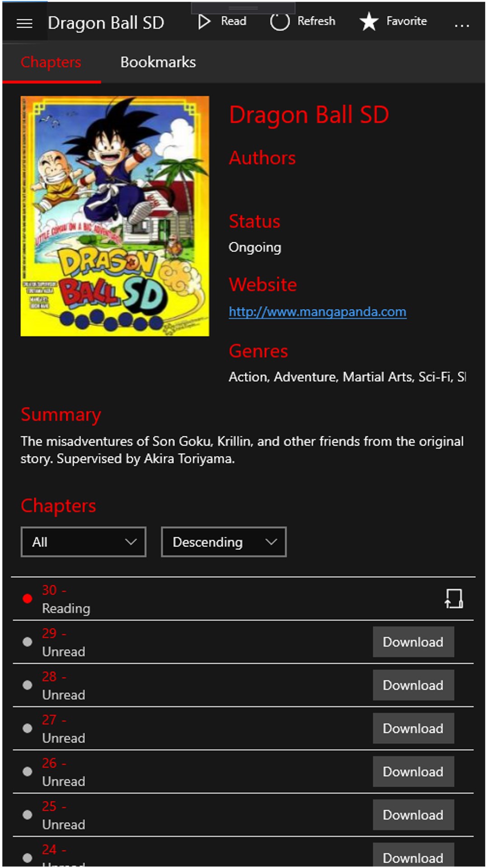Click the Ongoing status text
The image size is (488, 868).
(x=255, y=247)
